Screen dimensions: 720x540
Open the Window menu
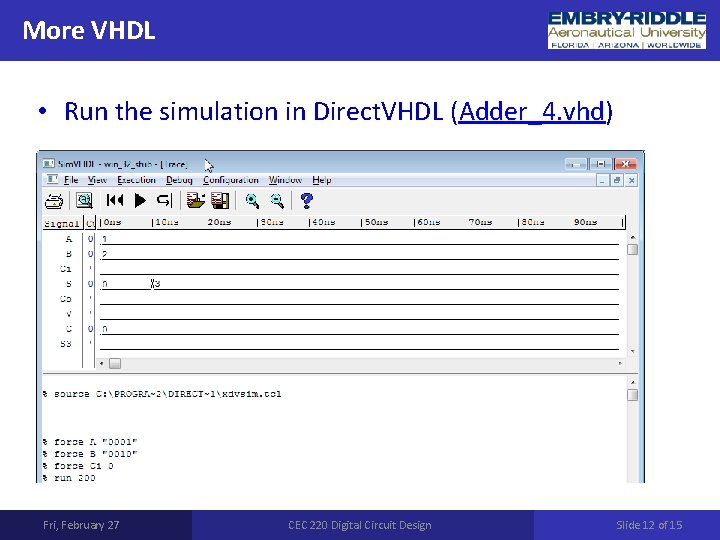pyautogui.click(x=285, y=180)
